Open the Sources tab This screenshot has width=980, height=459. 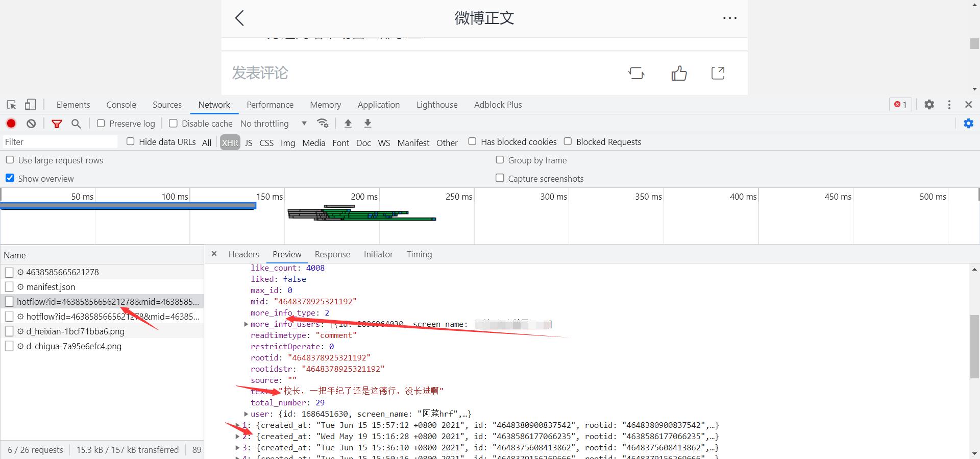point(167,105)
